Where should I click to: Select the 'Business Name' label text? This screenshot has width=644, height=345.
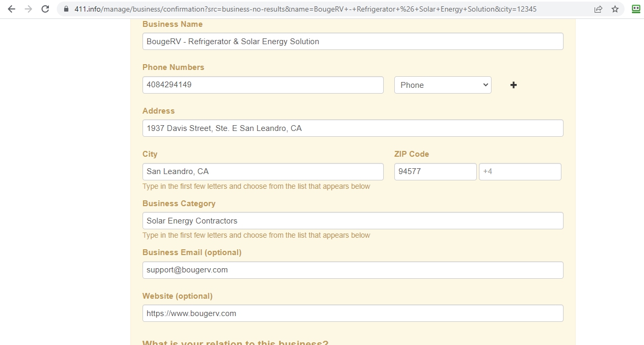172,24
